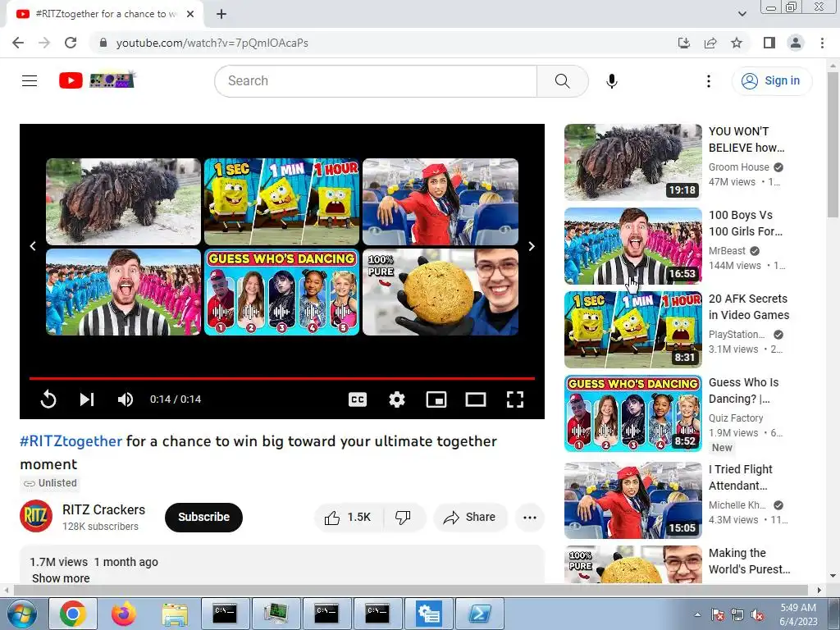Click the magnifier search button
This screenshot has height=630, width=840.
click(562, 81)
